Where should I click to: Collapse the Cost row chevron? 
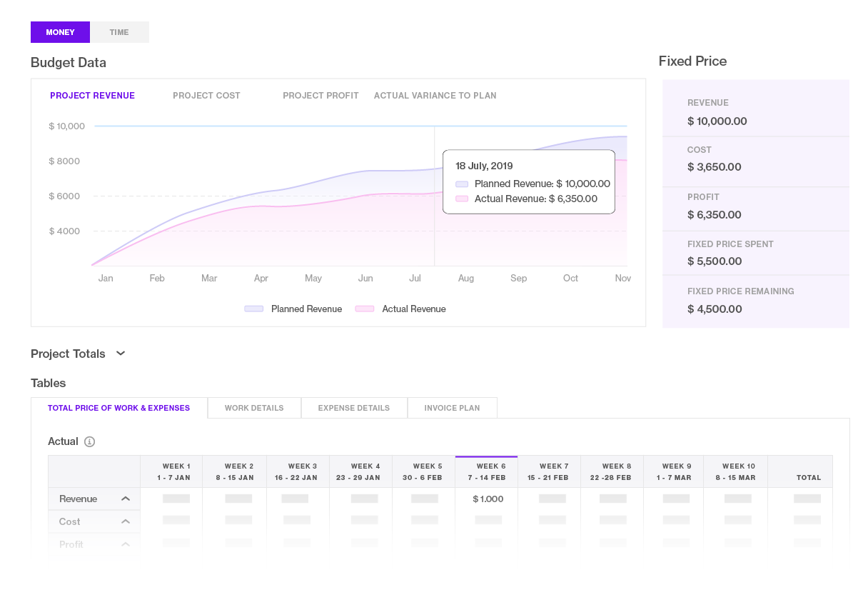tap(126, 521)
